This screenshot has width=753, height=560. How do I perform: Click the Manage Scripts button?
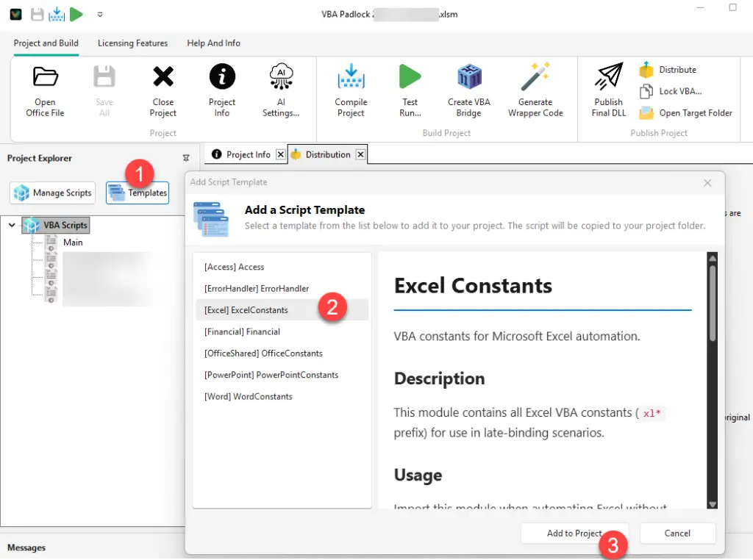(x=51, y=193)
